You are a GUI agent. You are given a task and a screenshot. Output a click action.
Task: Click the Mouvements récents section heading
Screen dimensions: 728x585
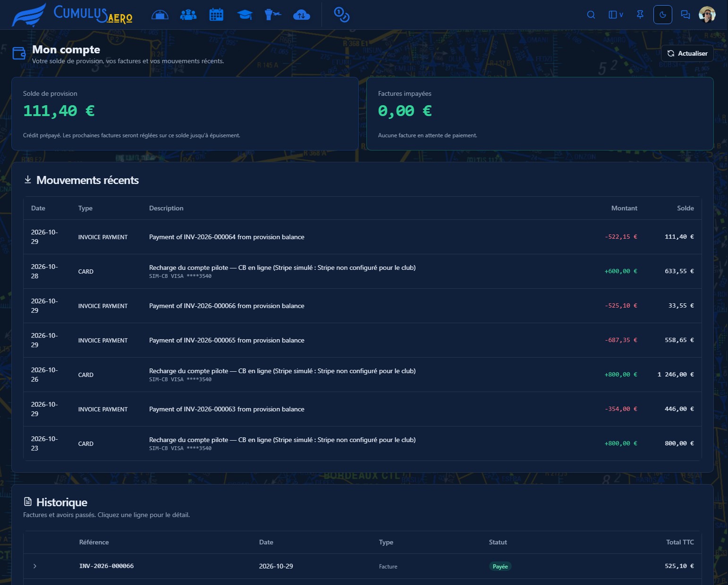point(87,180)
